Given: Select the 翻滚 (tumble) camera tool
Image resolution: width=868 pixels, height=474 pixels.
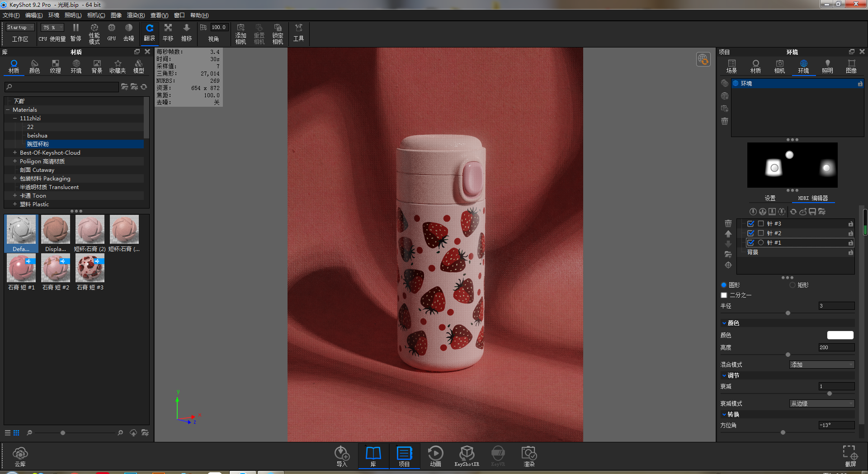Looking at the screenshot, I should [150, 33].
